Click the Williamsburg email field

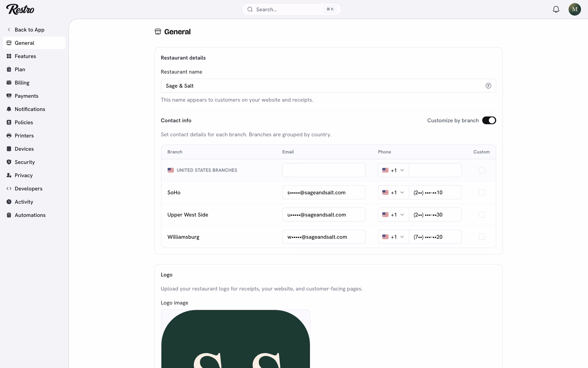tap(324, 237)
